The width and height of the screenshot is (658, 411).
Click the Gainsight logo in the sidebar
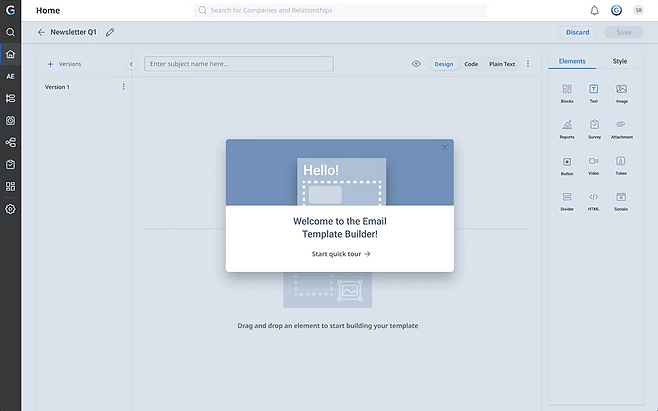pos(10,10)
